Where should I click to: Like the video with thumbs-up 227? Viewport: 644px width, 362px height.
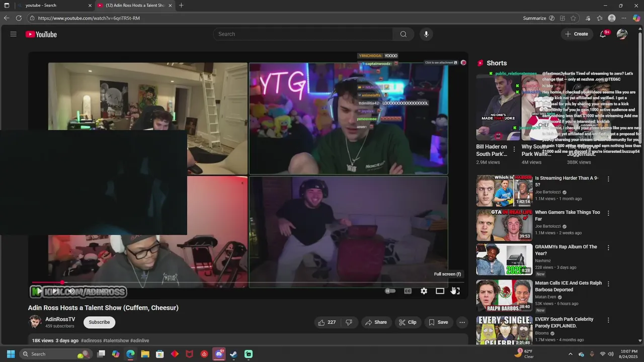pyautogui.click(x=327, y=322)
